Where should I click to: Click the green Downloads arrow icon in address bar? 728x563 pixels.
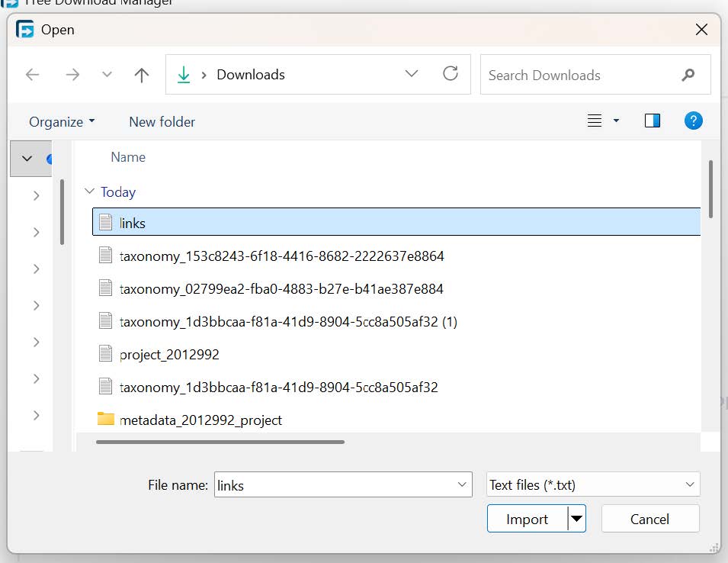pos(184,74)
